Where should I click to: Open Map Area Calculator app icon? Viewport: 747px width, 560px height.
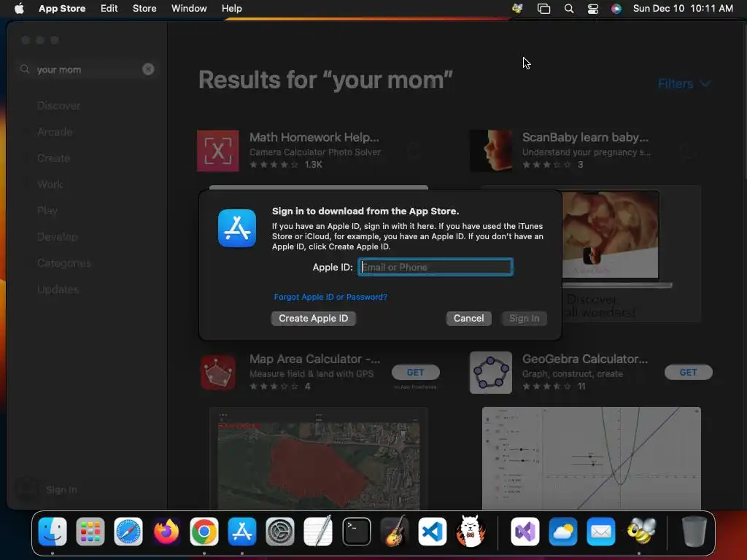[217, 373]
